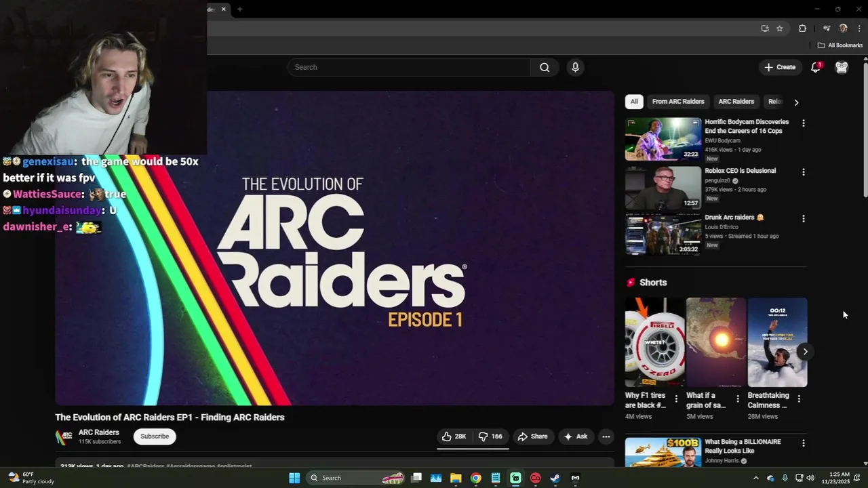Click the Create button

780,67
